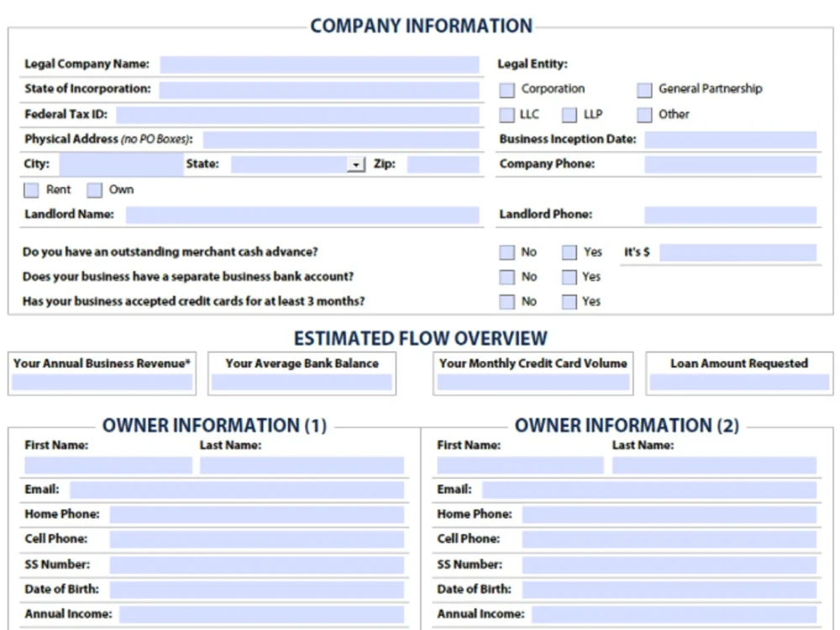Check No for outstanding merchant cash advance

507,252
